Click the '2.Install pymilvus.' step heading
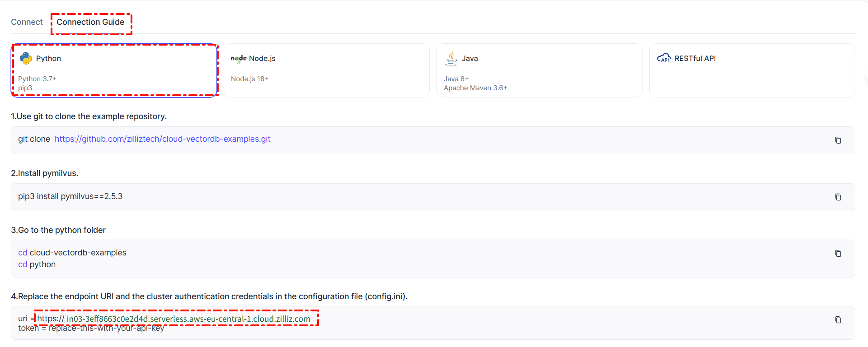 coord(45,173)
